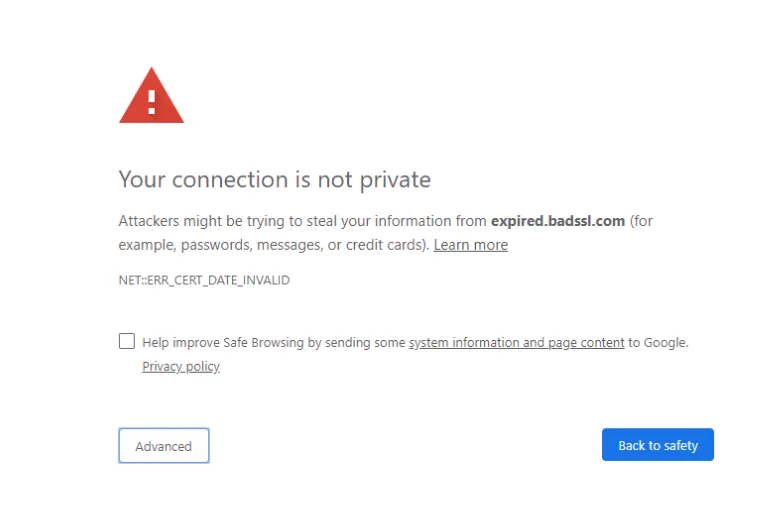Image resolution: width=777 pixels, height=512 pixels.
Task: Click the word 'Attackers' in the paragraph
Action: (x=149, y=221)
